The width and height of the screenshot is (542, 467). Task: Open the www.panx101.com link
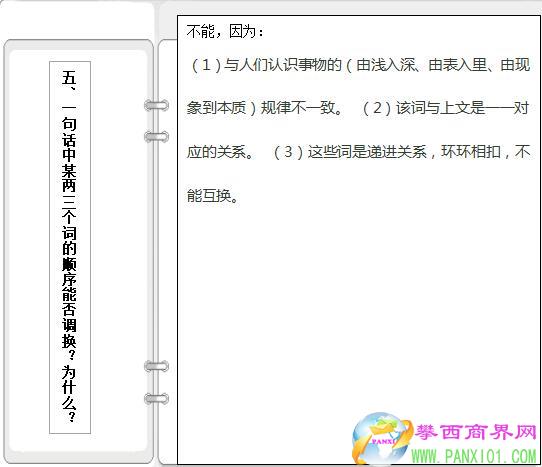[474, 456]
